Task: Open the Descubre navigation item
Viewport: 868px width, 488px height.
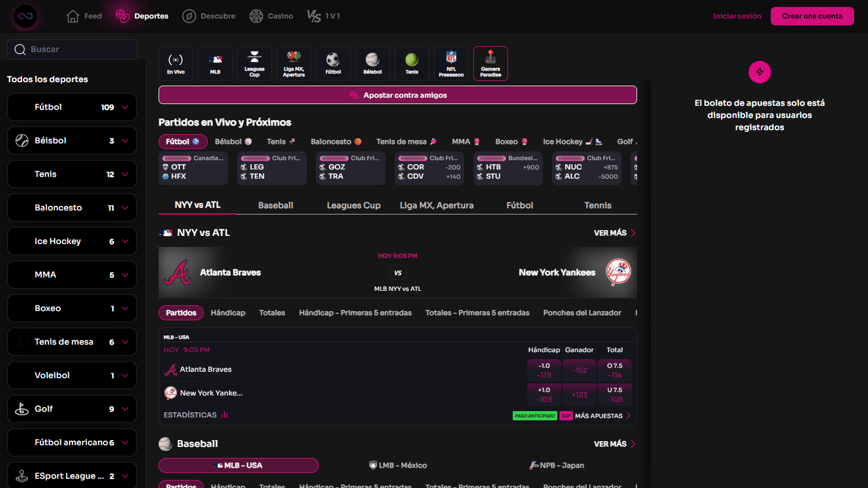Action: [x=209, y=16]
